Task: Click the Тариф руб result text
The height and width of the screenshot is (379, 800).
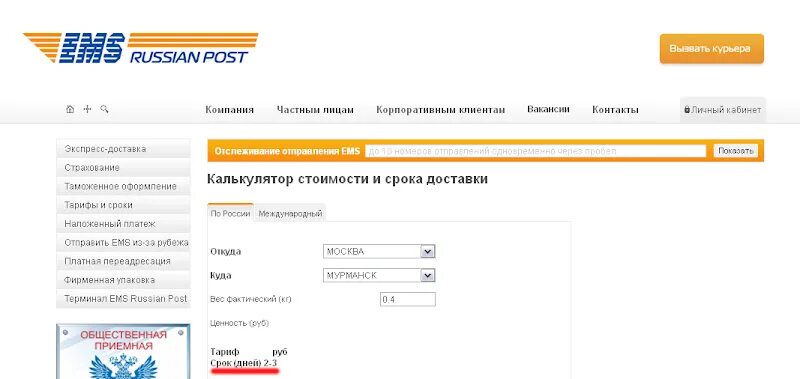Action: [249, 352]
